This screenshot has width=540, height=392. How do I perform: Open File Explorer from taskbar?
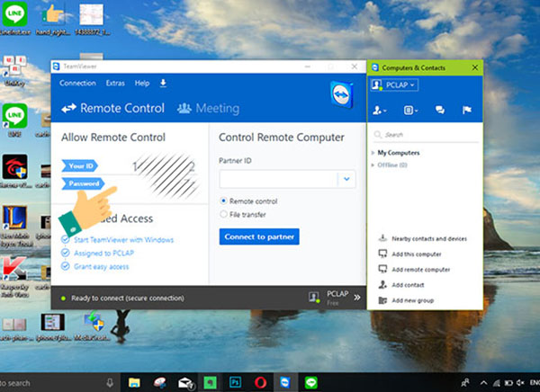[x=134, y=383]
